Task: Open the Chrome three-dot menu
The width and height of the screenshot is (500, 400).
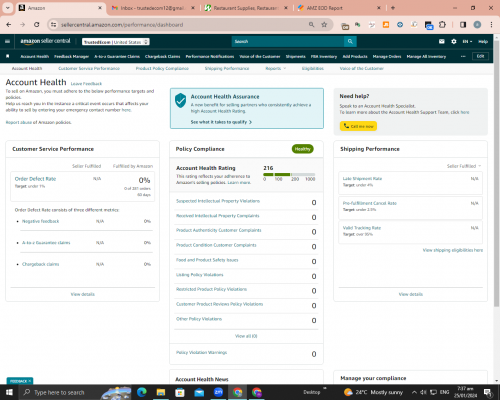Action: [x=491, y=25]
